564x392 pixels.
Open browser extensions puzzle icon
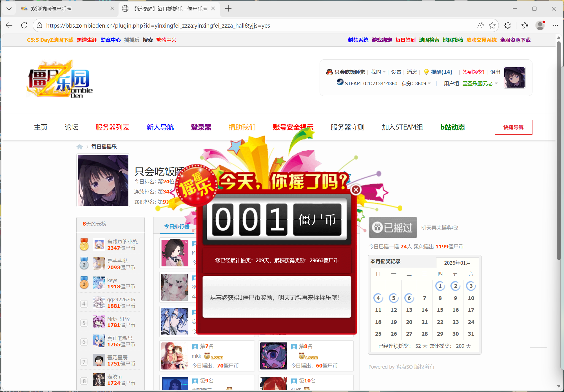tap(507, 25)
